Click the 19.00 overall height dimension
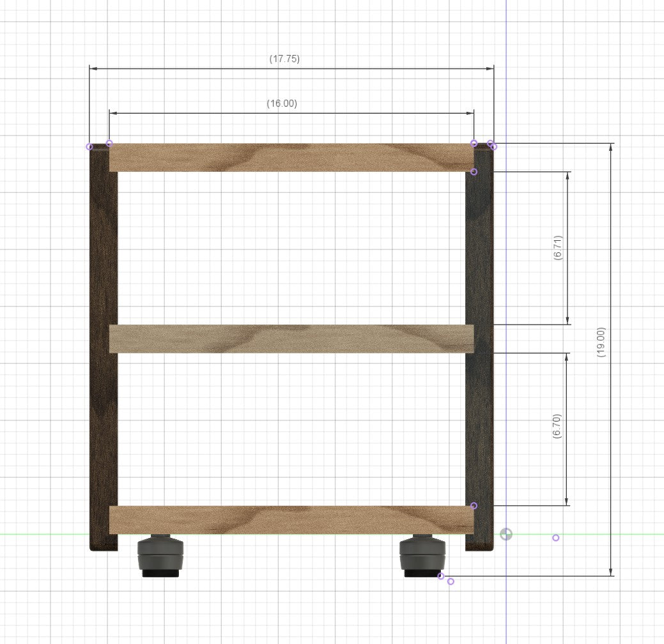The image size is (664, 644). click(x=599, y=341)
